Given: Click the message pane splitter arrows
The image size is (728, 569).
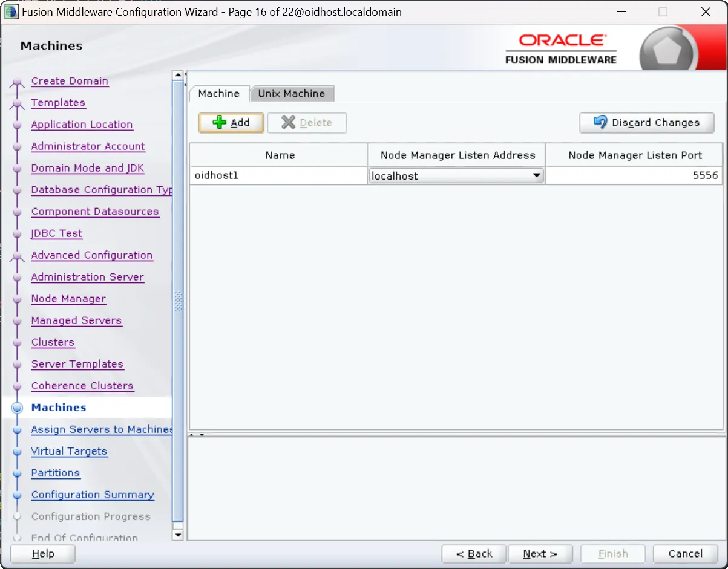Looking at the screenshot, I should [x=198, y=434].
